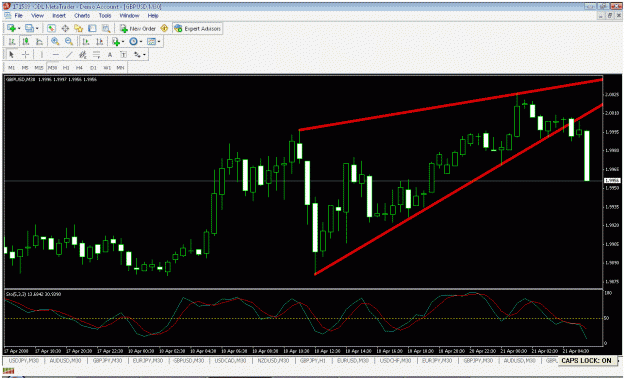Toggle the Terminal window icon
The width and height of the screenshot is (625, 378).
[x=92, y=28]
